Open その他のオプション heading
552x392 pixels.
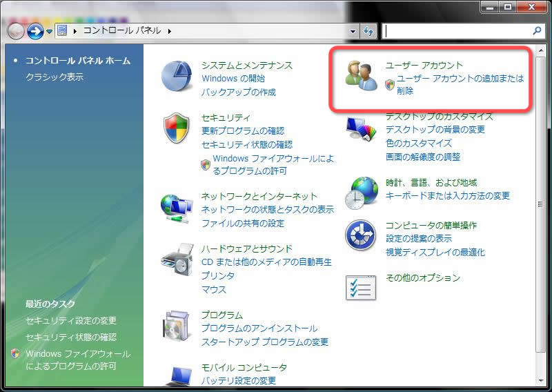[423, 278]
